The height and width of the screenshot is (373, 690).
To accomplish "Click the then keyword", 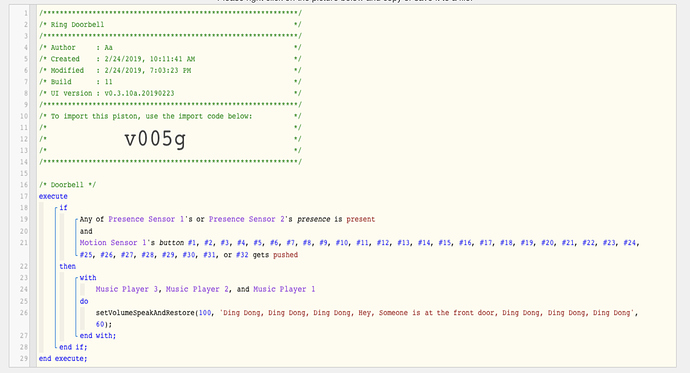I will pyautogui.click(x=67, y=266).
